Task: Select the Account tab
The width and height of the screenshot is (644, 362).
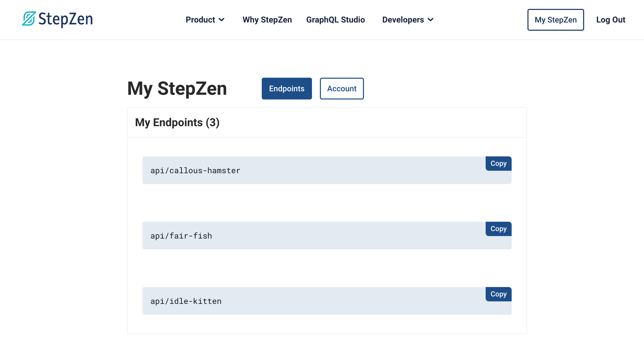Action: (341, 89)
